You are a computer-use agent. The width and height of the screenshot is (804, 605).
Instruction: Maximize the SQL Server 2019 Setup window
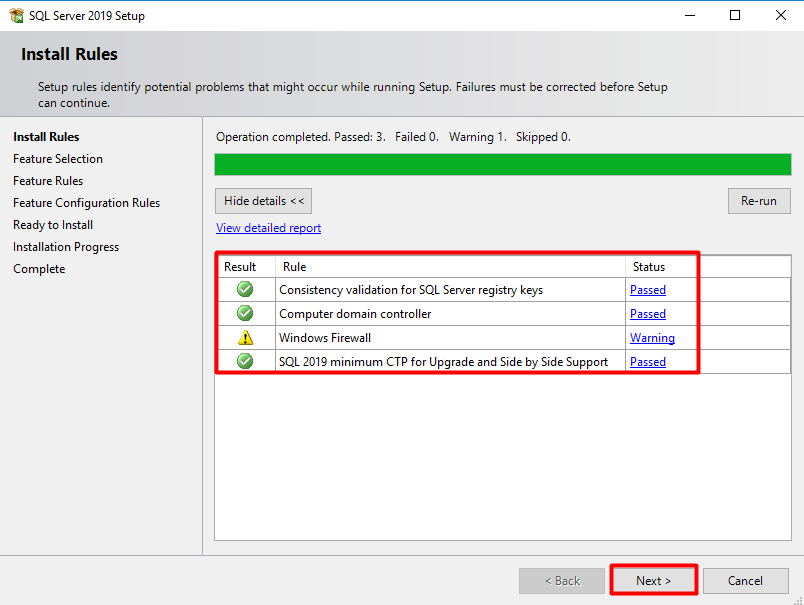click(x=735, y=15)
